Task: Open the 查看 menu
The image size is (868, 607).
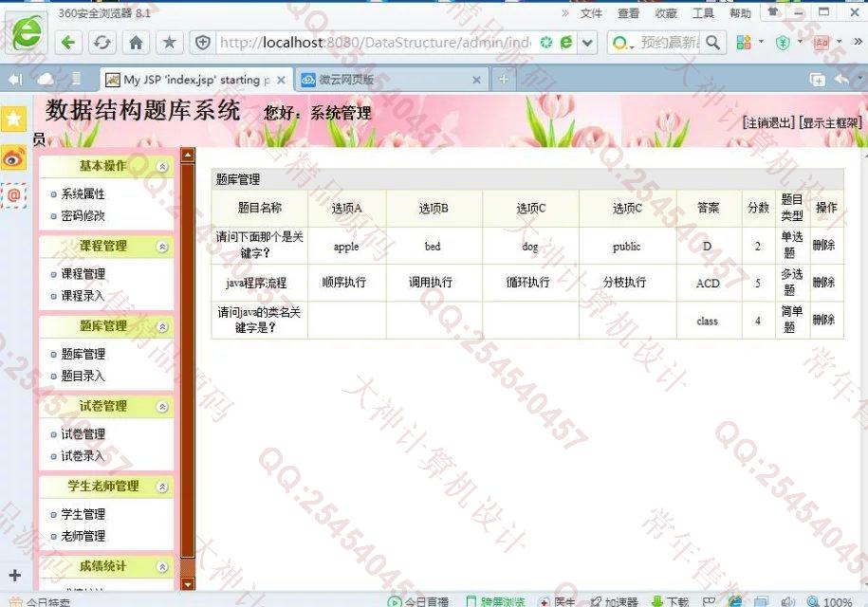Action: [x=628, y=13]
